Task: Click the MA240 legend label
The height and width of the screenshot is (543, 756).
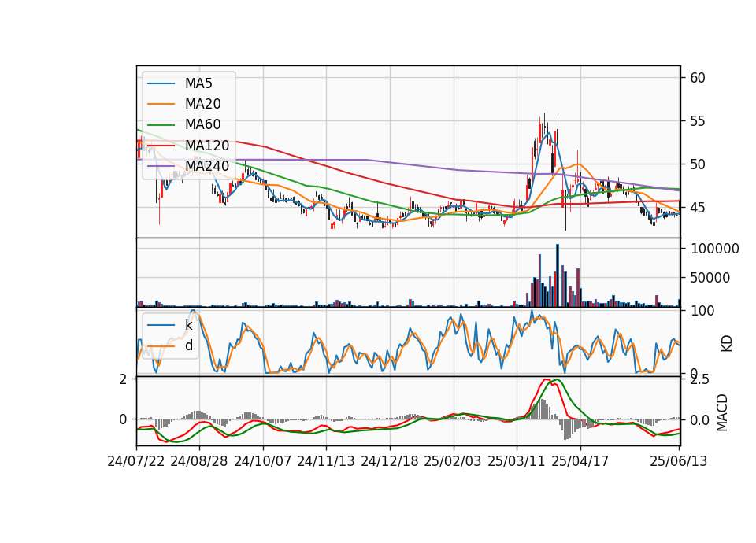Action: pyautogui.click(x=207, y=166)
